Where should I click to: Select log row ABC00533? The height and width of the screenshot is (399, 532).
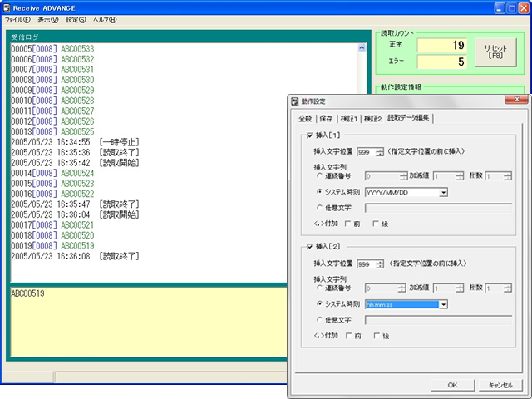point(52,49)
